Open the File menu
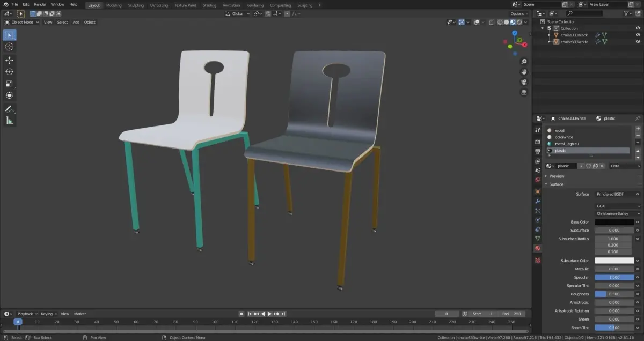 pos(15,4)
